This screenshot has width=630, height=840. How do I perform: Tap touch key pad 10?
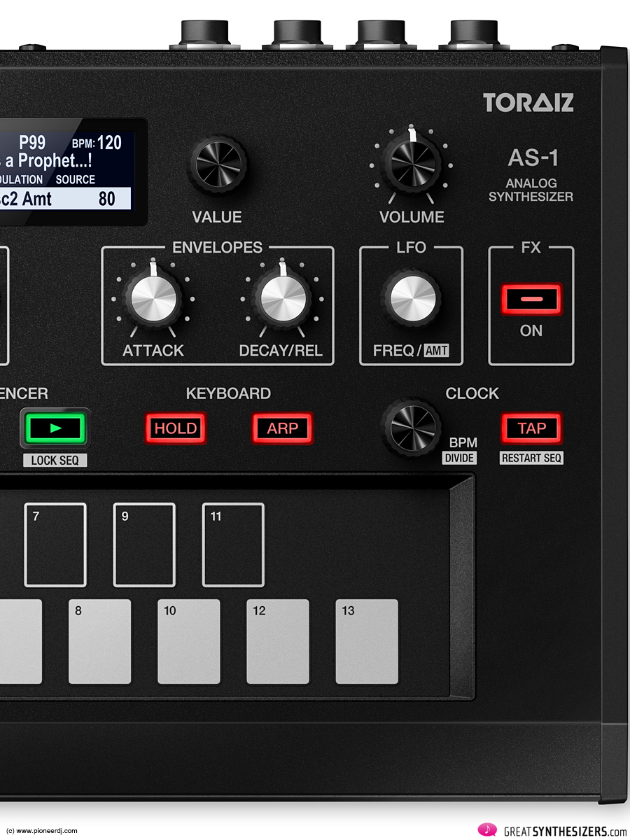(188, 641)
